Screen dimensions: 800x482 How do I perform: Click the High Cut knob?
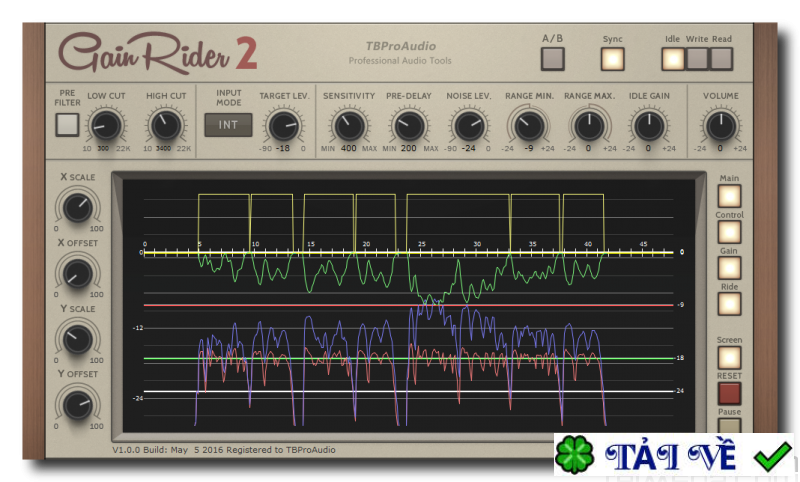point(165,126)
